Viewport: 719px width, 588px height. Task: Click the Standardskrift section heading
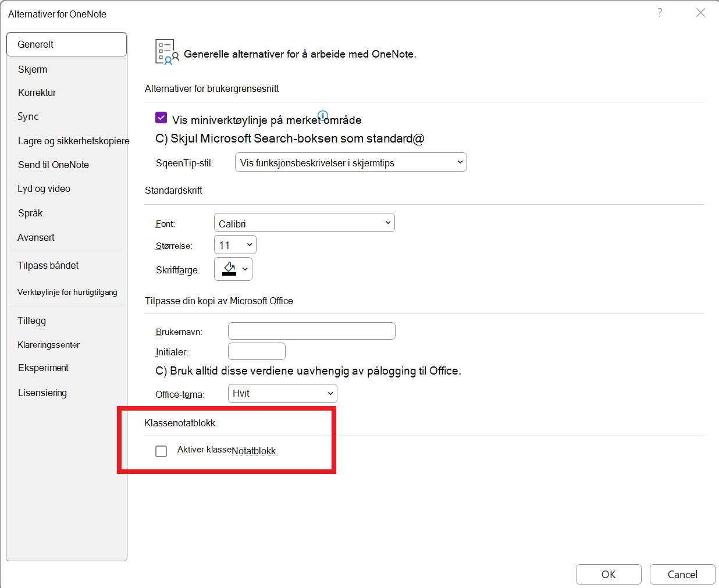(173, 190)
